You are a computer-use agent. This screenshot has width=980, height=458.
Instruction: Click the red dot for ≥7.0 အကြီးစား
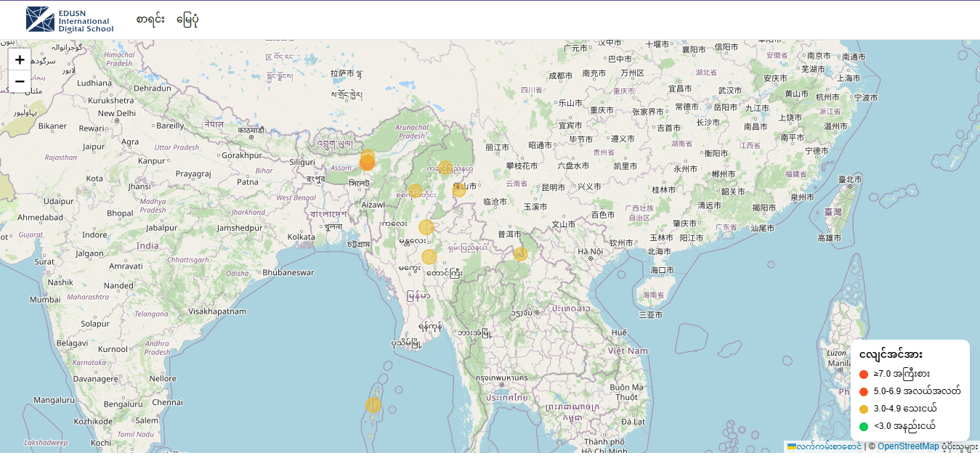(864, 374)
